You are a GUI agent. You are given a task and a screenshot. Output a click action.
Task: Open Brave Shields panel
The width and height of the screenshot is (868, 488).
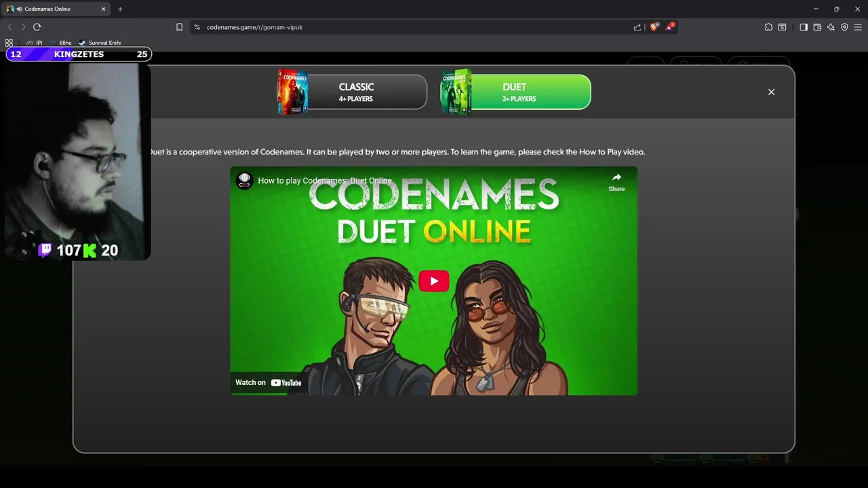[654, 27]
